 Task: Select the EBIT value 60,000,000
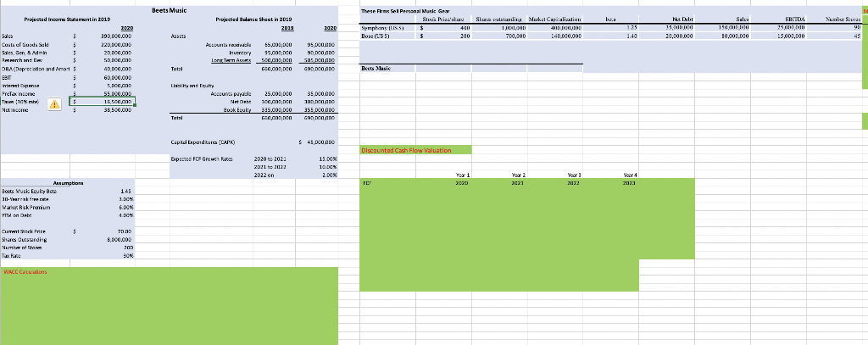click(x=117, y=78)
